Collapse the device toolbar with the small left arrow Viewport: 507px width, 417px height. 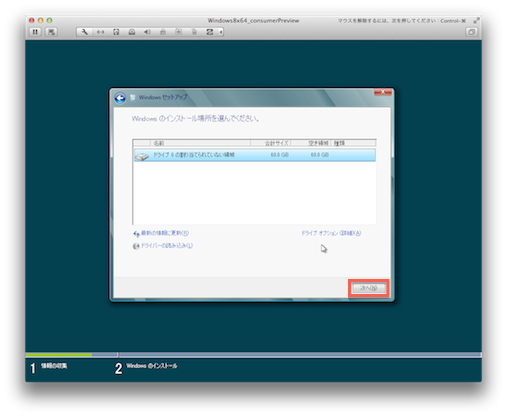221,32
